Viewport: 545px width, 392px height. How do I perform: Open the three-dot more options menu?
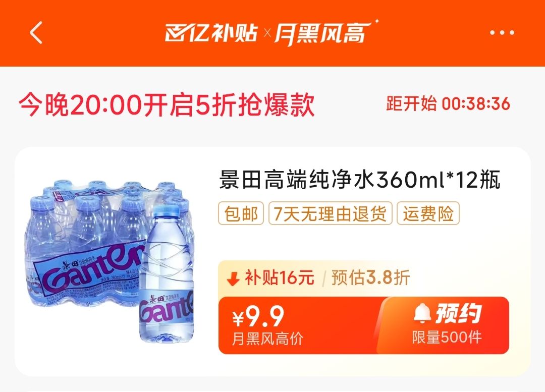point(502,33)
